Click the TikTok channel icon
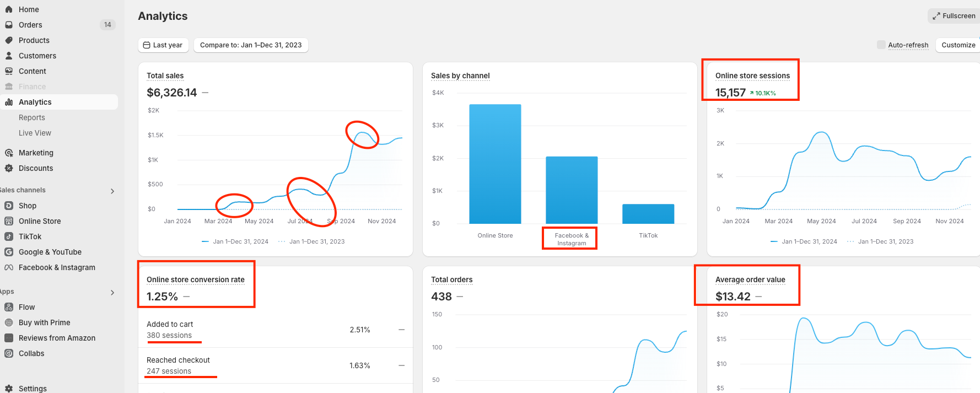Screen dimensions: 980x393 pyautogui.click(x=9, y=236)
